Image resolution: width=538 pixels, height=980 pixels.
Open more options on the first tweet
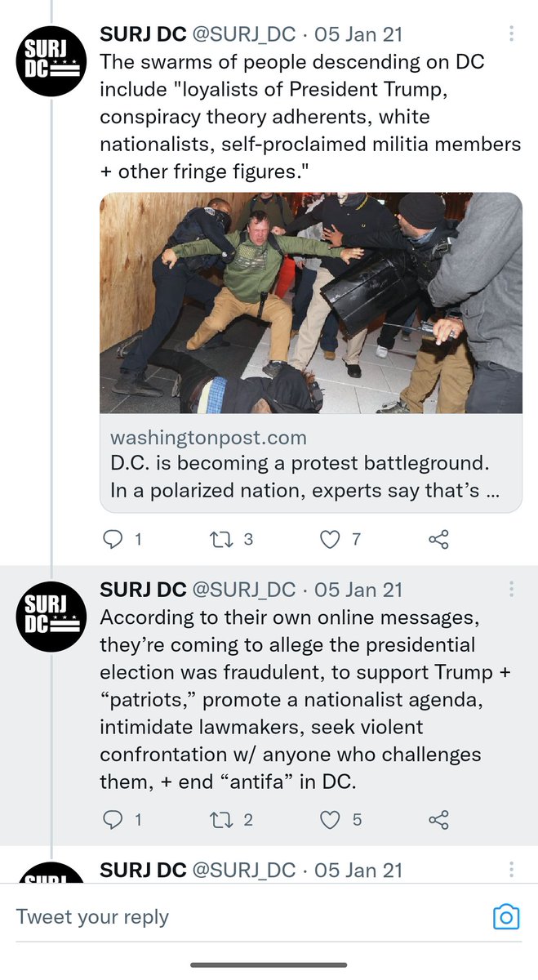pos(511,34)
